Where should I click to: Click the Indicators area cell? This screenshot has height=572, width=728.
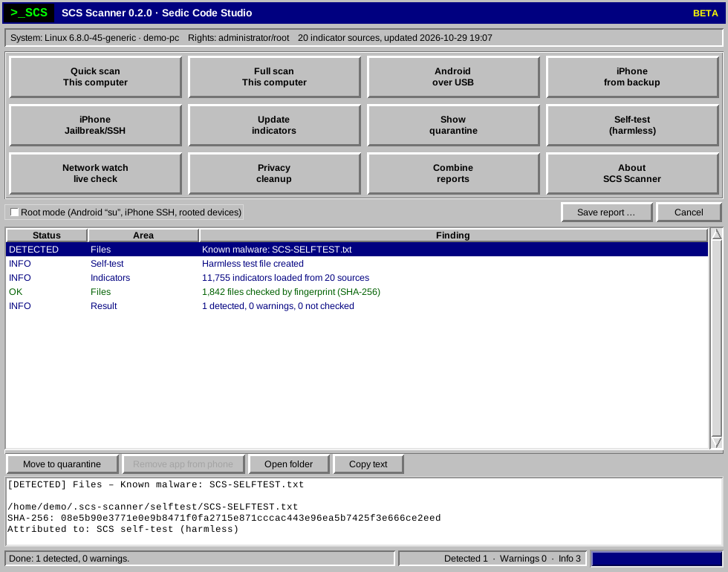110,278
